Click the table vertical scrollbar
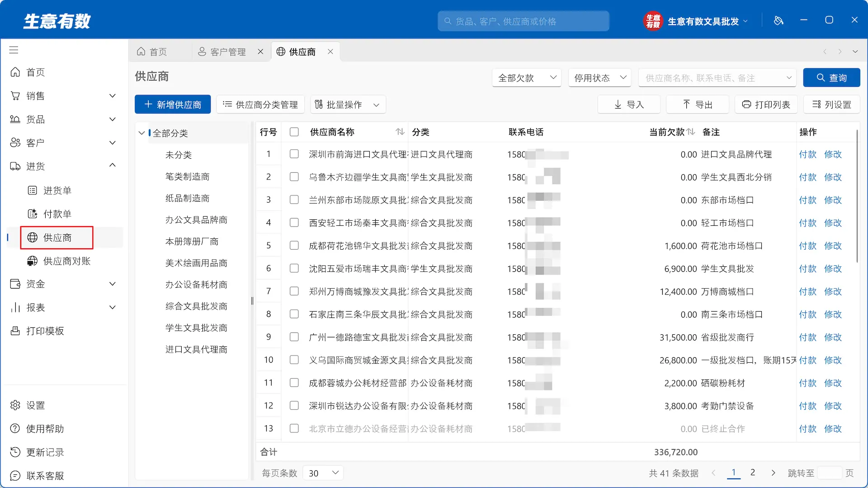The height and width of the screenshot is (488, 868). tap(857, 195)
